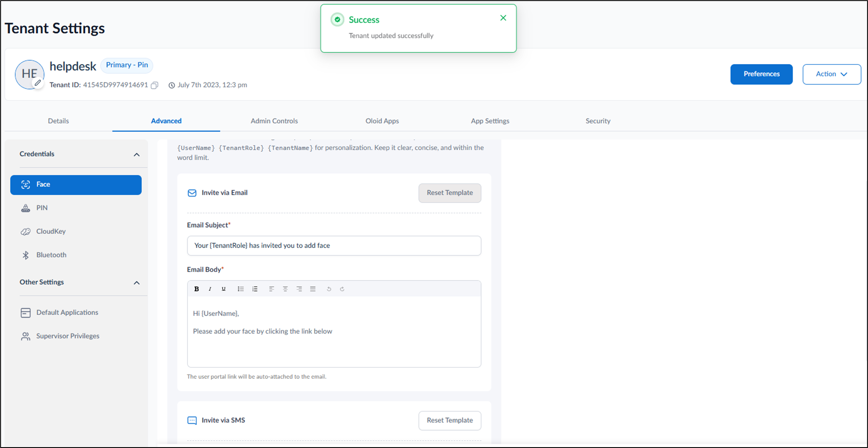Go to the Admin Controls tab
This screenshot has width=868, height=448.
point(274,121)
